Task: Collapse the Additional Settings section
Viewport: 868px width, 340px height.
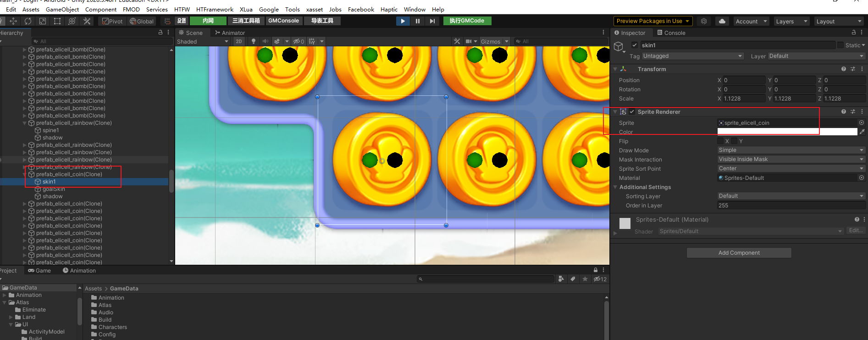Action: coord(615,187)
